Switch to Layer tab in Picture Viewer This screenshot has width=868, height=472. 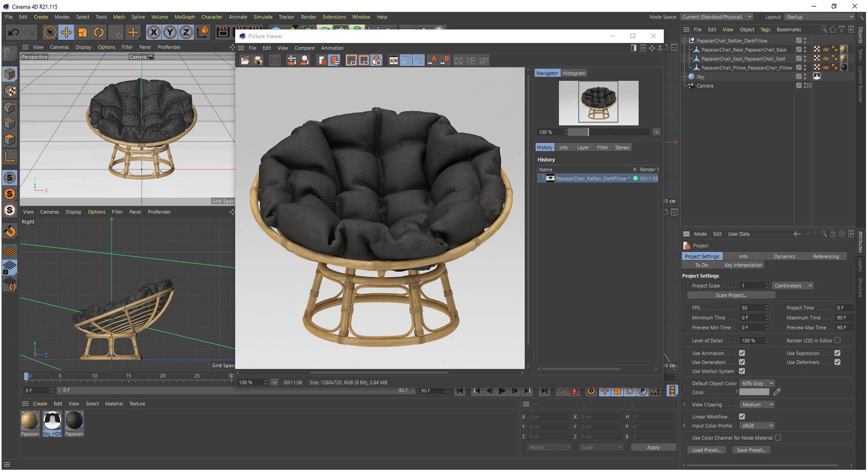[x=583, y=147]
